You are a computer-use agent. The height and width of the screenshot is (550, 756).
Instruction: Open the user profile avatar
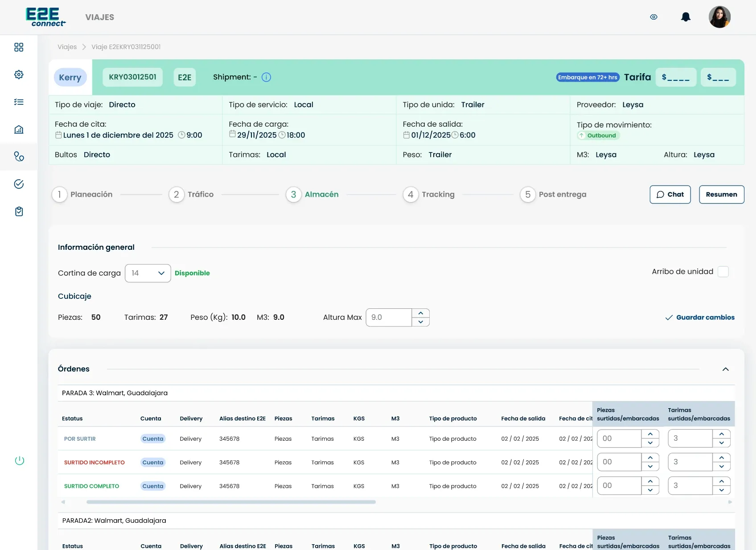[x=719, y=17]
